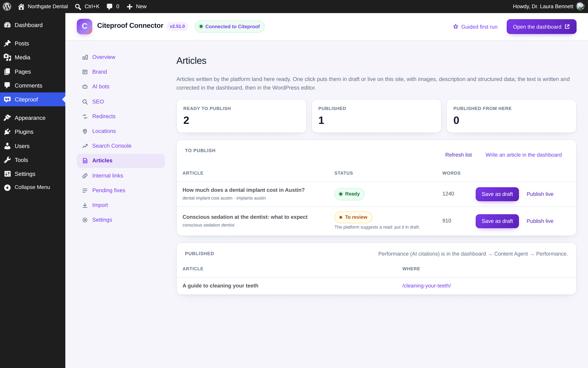
Task: Open the Posts admin menu
Action: (32, 43)
